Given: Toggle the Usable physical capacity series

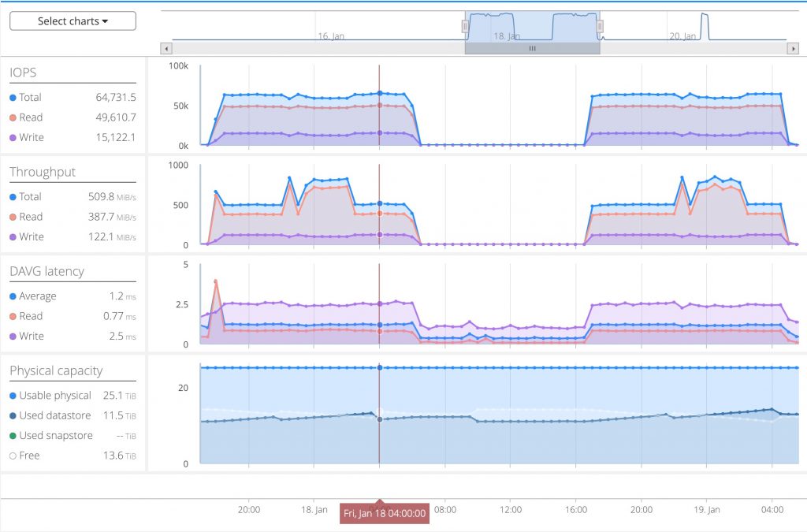Looking at the screenshot, I should [x=50, y=395].
